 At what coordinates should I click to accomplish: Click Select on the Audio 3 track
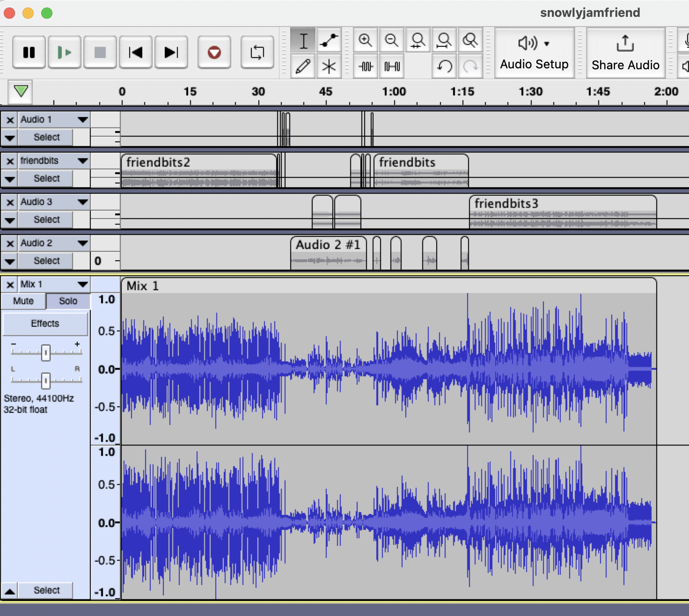[46, 220]
